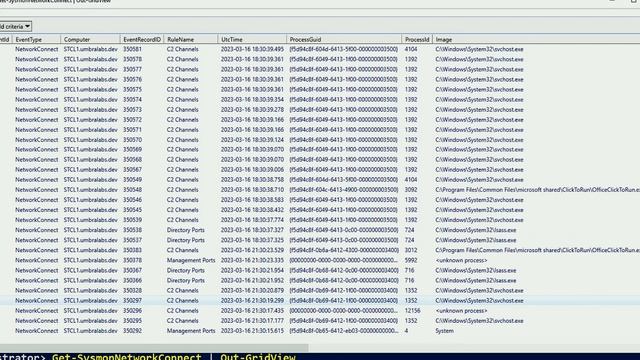Click EventRecordID 350576
640x360 pixels.
132,80
